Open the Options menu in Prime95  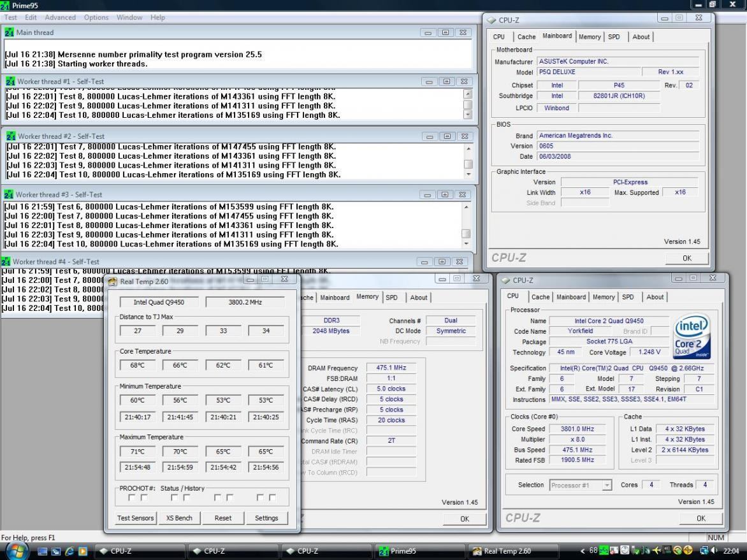(96, 17)
